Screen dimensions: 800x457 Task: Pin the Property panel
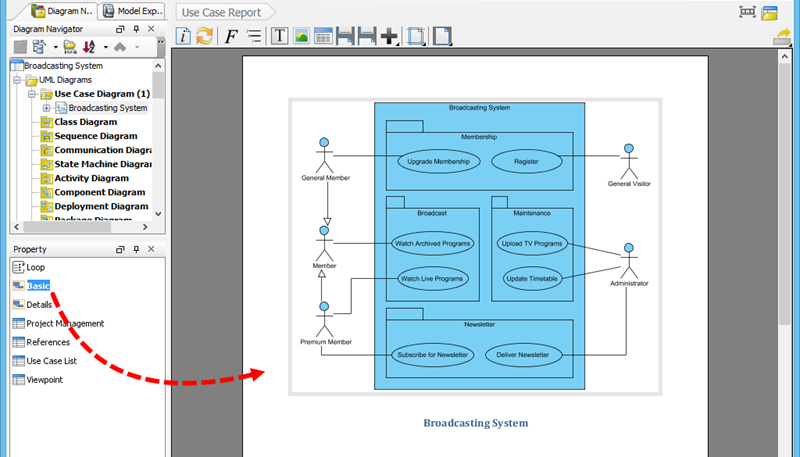pyautogui.click(x=136, y=249)
